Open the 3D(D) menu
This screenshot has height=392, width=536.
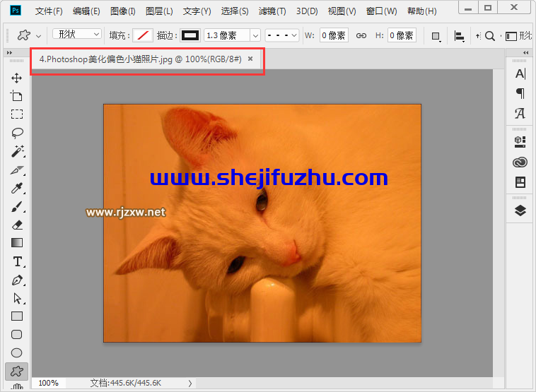tap(307, 11)
